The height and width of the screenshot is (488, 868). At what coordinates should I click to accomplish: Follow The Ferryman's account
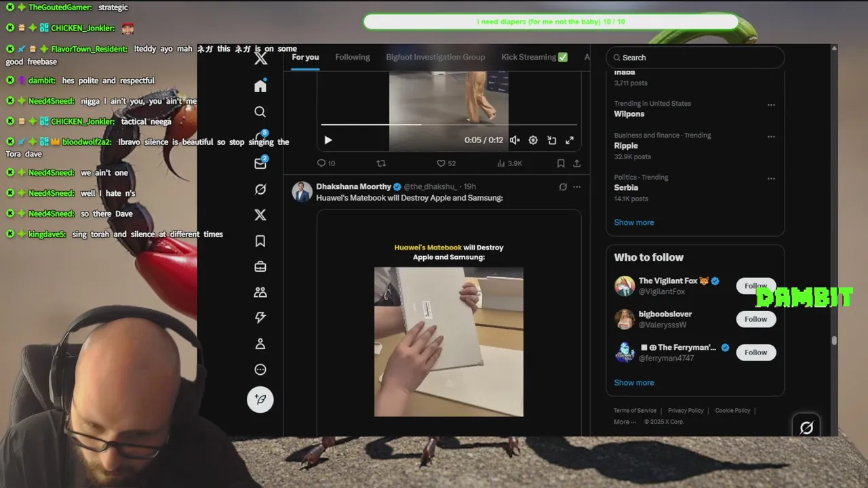click(x=756, y=352)
